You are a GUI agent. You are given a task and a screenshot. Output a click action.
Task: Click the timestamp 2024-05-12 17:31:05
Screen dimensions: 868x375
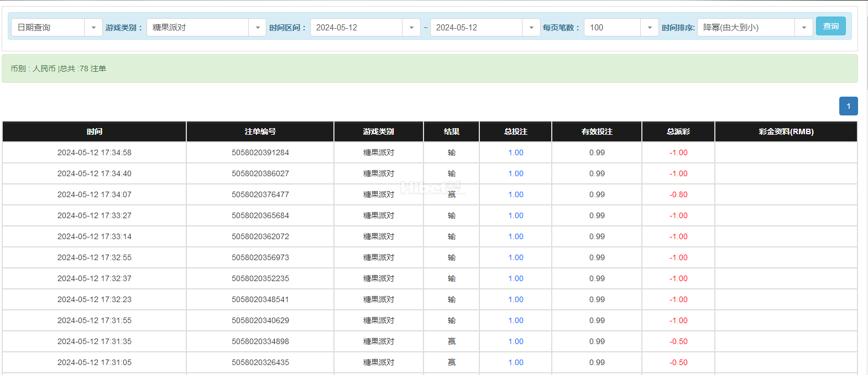pyautogui.click(x=95, y=362)
